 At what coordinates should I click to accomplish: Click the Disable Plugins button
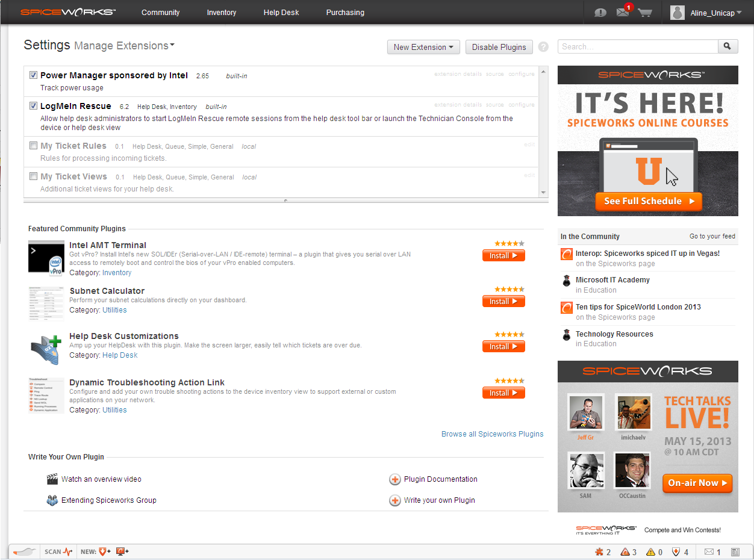[x=499, y=46]
